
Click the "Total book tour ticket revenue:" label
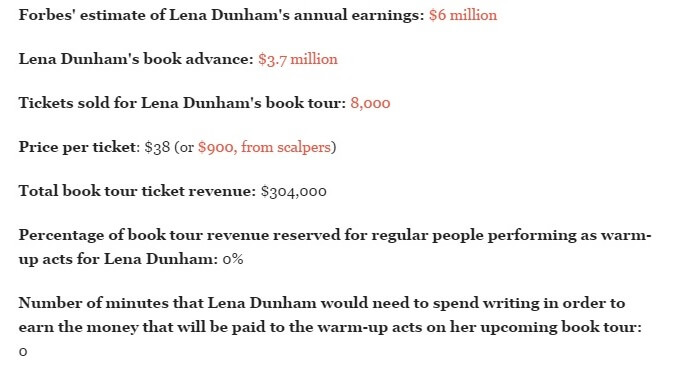click(137, 191)
